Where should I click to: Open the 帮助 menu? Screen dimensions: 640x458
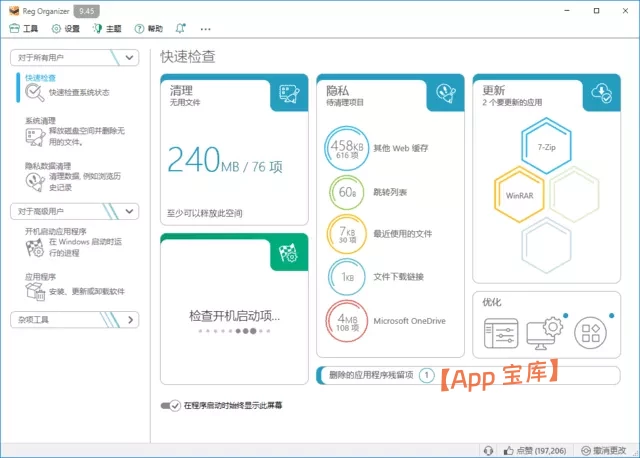pos(144,29)
